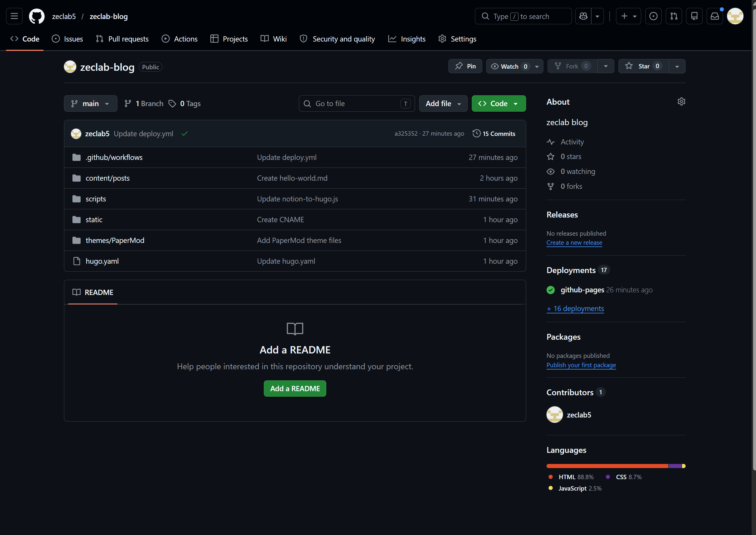
Task: Click the Go to file search field
Action: 357,103
